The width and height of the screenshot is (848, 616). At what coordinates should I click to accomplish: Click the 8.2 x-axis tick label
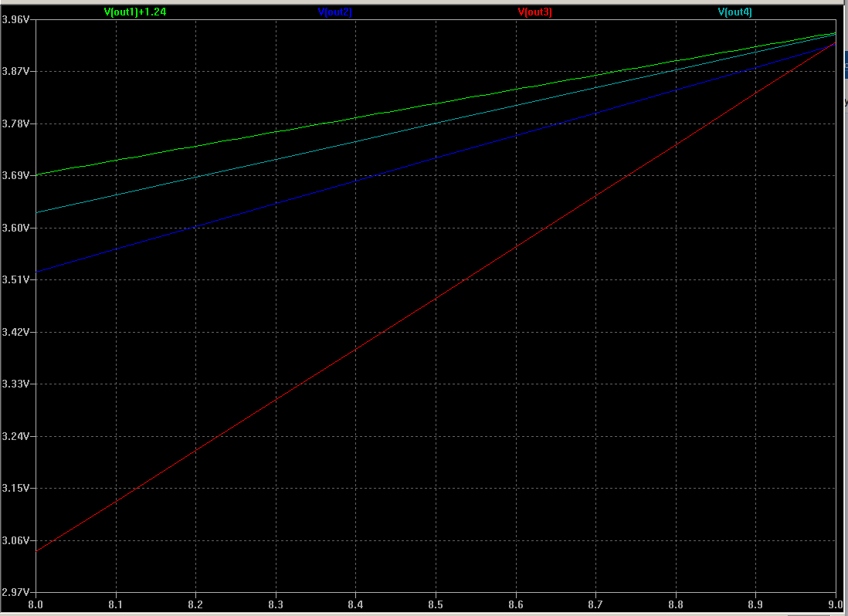(x=195, y=605)
